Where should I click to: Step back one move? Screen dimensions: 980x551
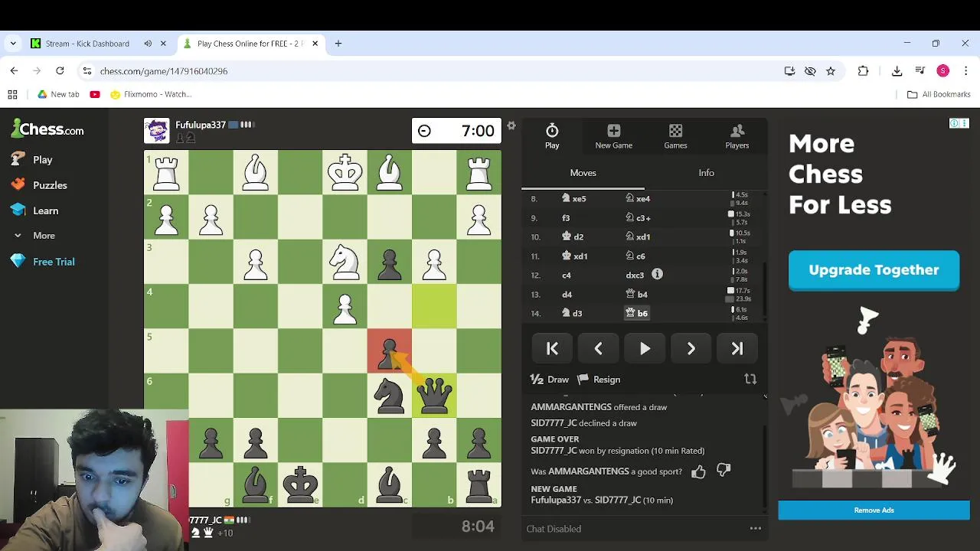[598, 348]
